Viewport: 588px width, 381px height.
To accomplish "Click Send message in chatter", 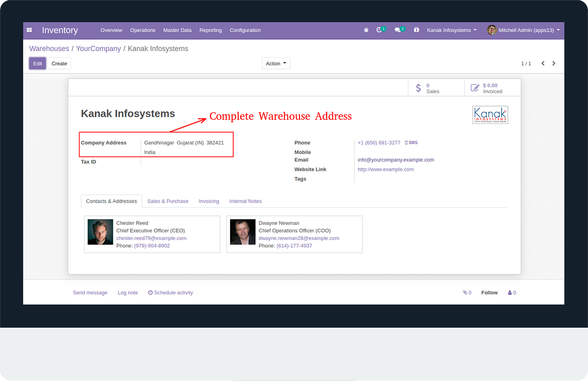I will 90,292.
